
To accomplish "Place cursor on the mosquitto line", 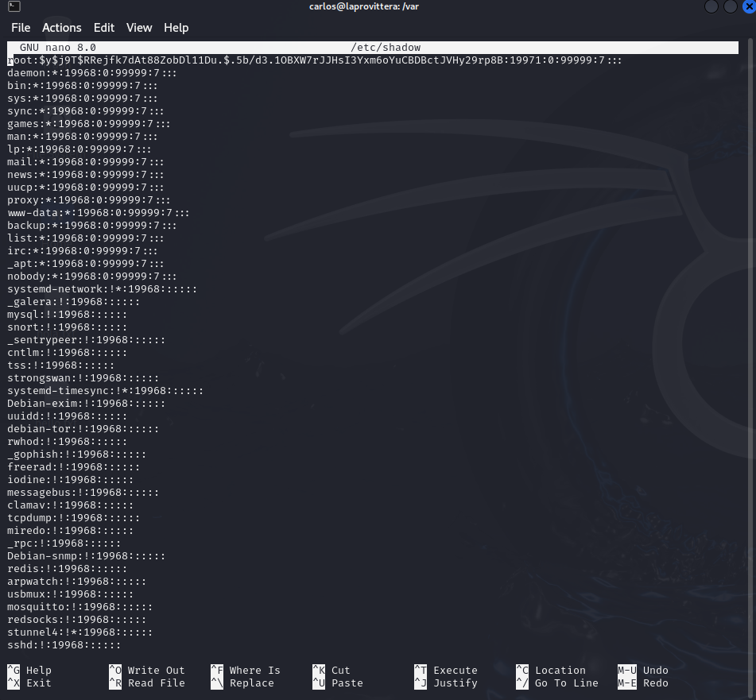I will click(x=79, y=607).
